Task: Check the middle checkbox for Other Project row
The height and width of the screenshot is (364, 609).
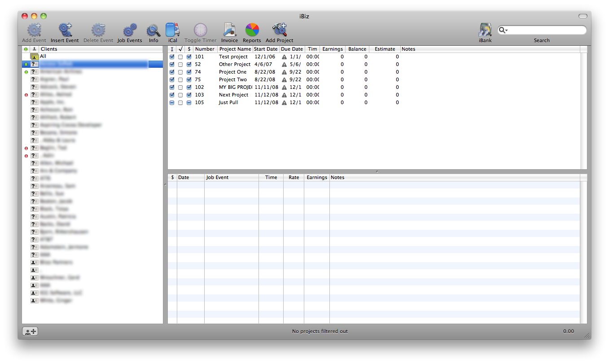Action: click(180, 65)
